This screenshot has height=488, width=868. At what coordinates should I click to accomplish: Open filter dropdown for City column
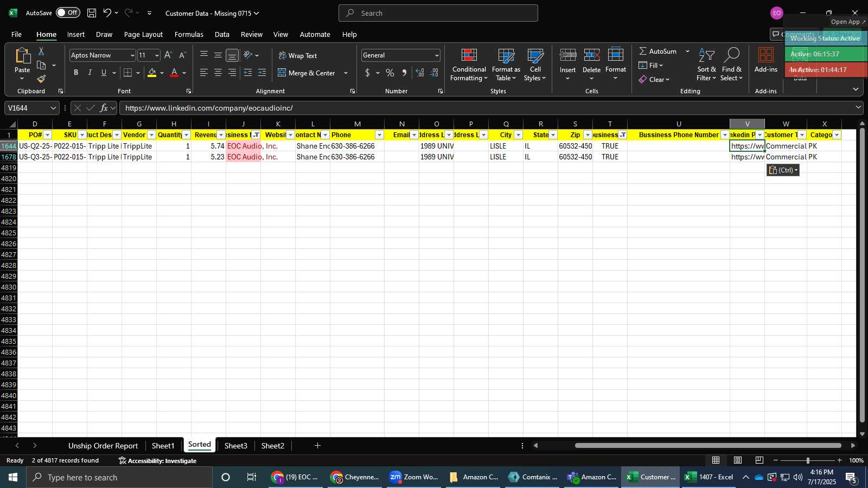(518, 135)
